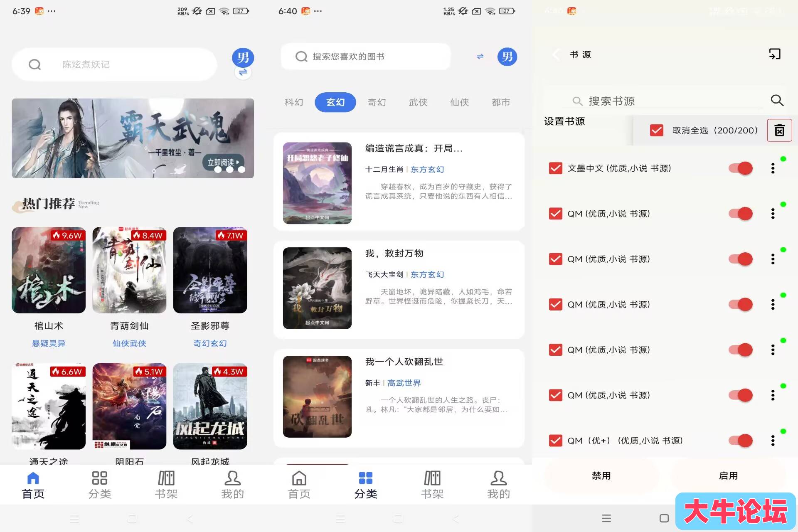Open the 风起龙城 book cover
Screen dimensions: 798x532
[210, 406]
